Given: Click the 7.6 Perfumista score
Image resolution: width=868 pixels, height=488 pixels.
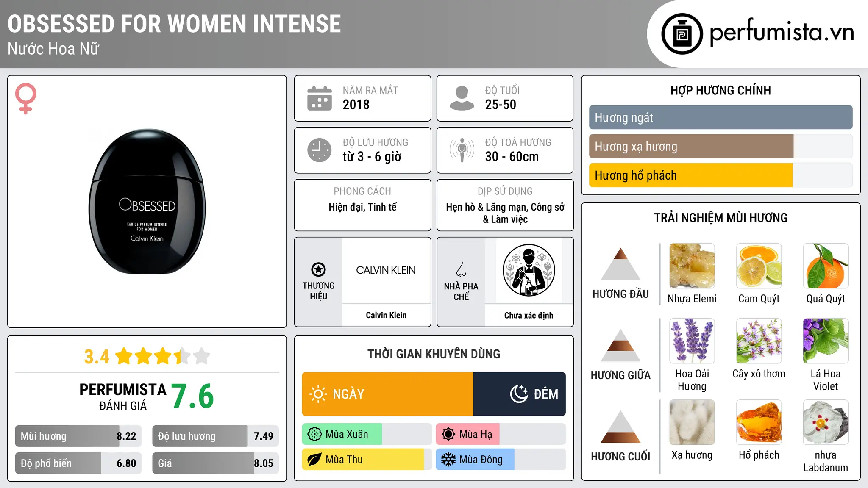Looking at the screenshot, I should 192,396.
